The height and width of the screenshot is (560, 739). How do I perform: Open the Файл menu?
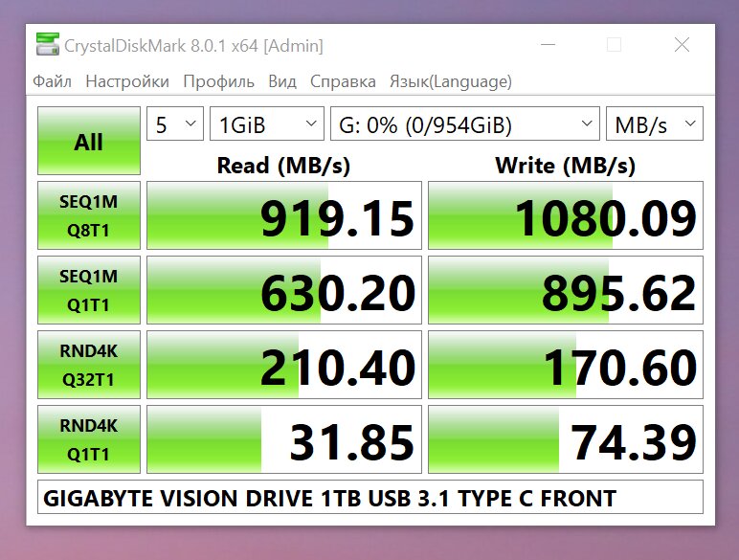(x=53, y=81)
